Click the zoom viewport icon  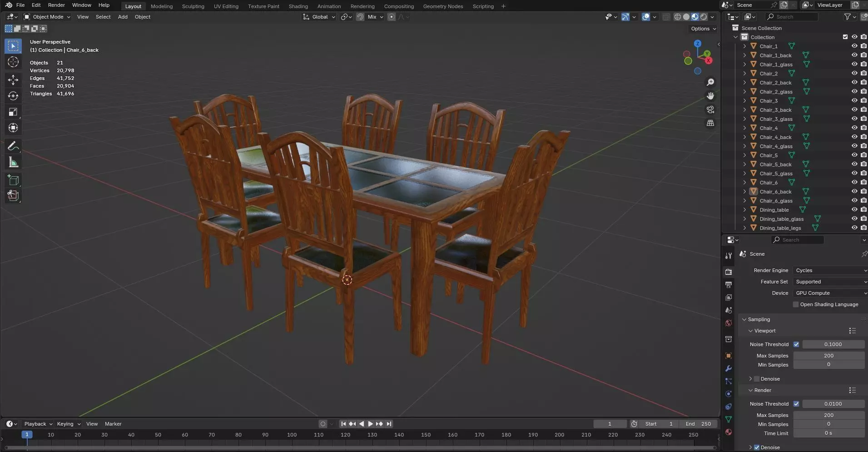710,82
